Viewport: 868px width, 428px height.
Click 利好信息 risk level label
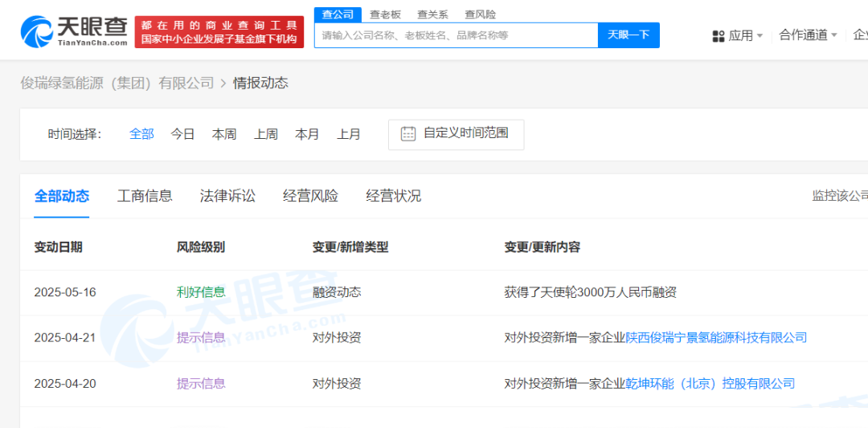pyautogui.click(x=201, y=292)
